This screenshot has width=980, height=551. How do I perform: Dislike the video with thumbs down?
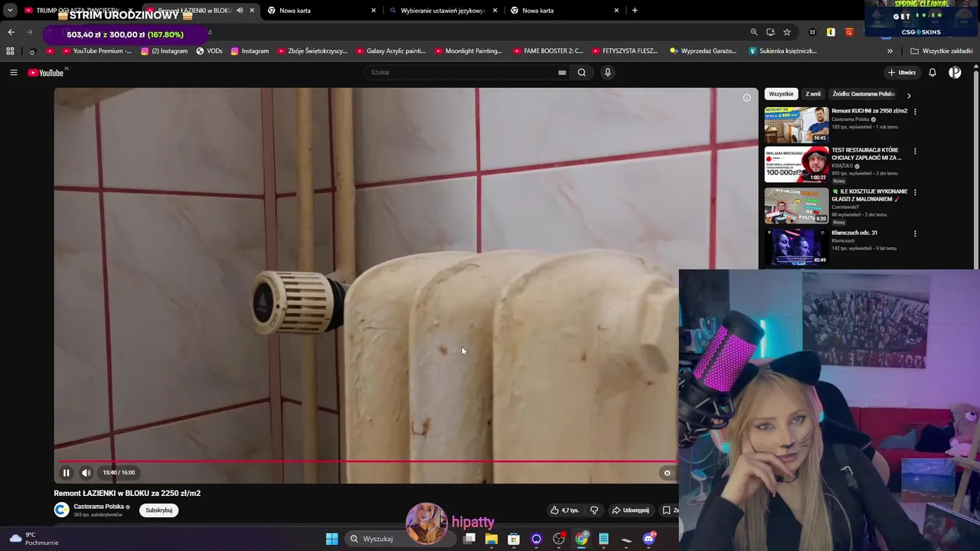coord(594,510)
